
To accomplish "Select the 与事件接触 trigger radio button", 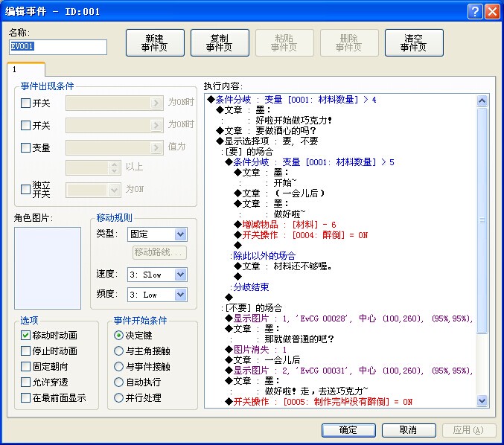I will pyautogui.click(x=118, y=367).
